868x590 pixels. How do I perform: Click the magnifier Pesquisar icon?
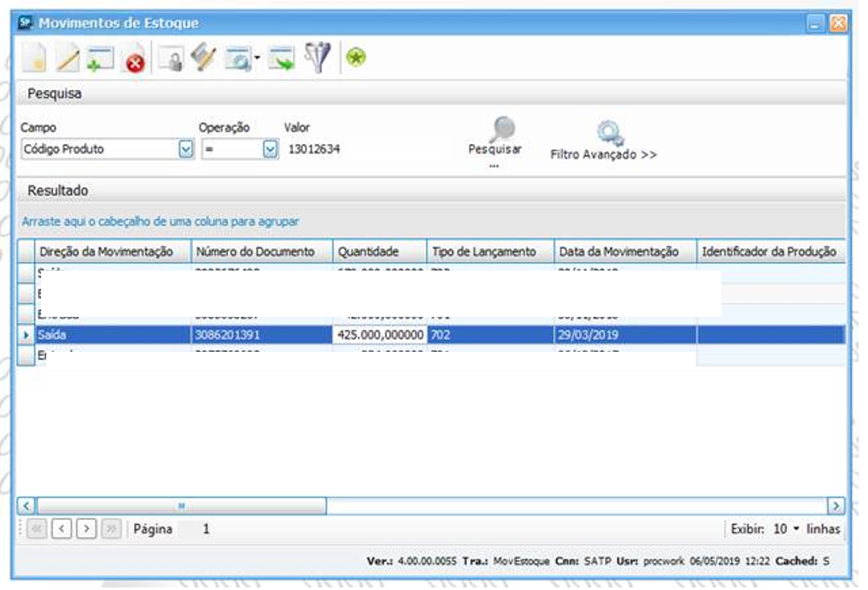click(x=501, y=129)
